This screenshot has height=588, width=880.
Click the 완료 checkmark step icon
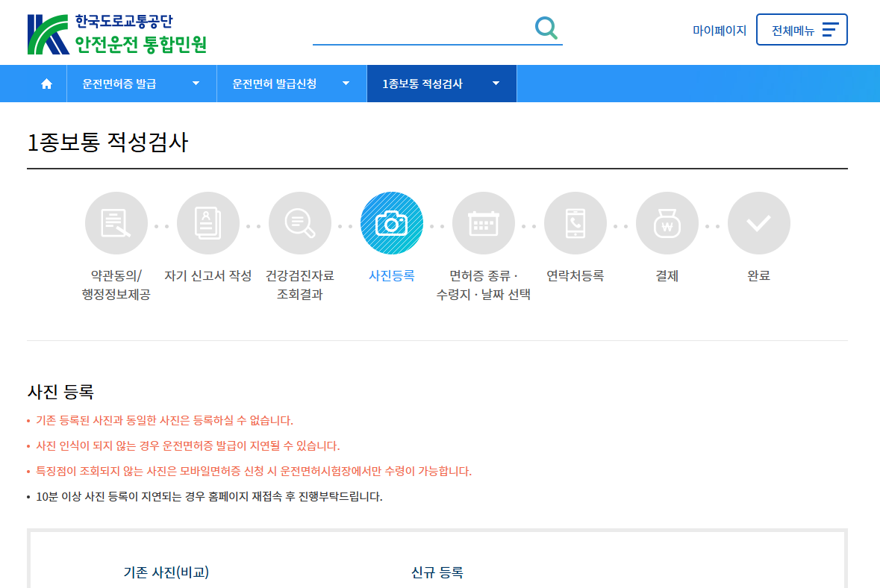[x=759, y=222]
